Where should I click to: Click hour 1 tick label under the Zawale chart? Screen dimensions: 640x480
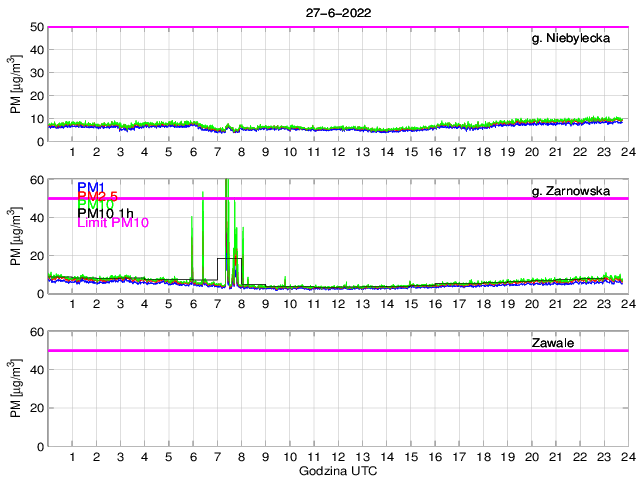pos(73,457)
